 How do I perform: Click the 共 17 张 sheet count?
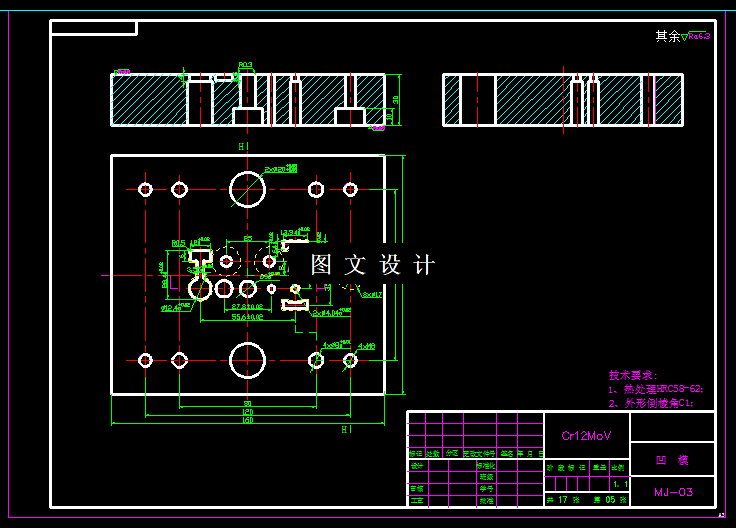563,500
